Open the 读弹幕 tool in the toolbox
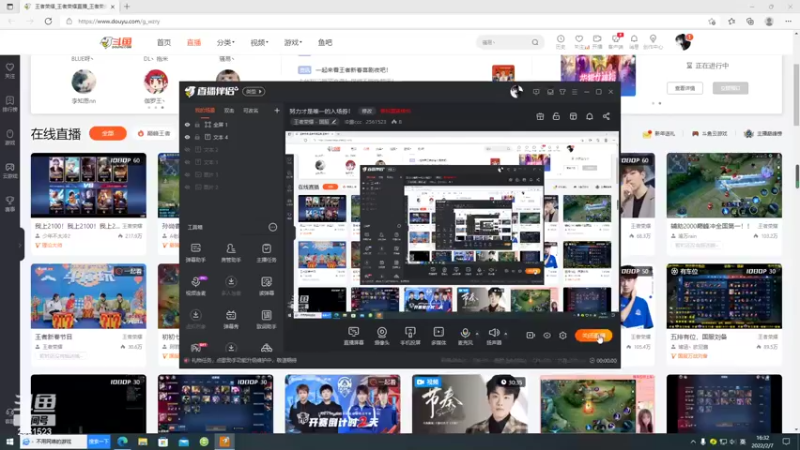This screenshot has width=800, height=450. [266, 286]
